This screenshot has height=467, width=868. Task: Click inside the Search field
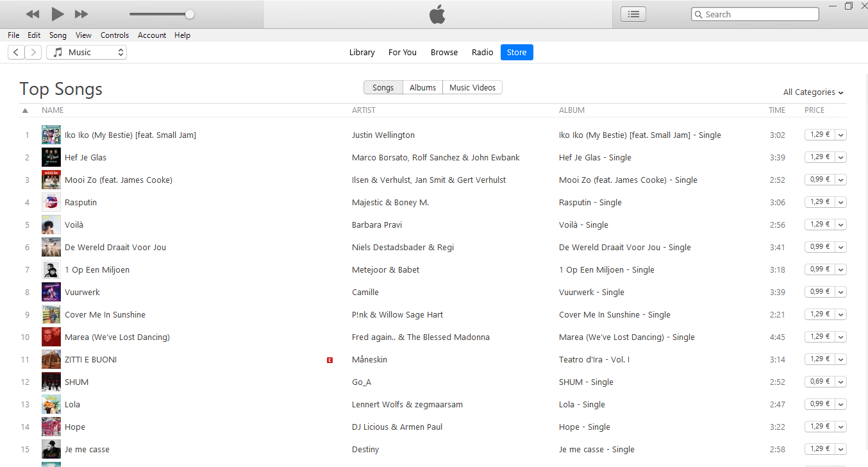pyautogui.click(x=755, y=13)
